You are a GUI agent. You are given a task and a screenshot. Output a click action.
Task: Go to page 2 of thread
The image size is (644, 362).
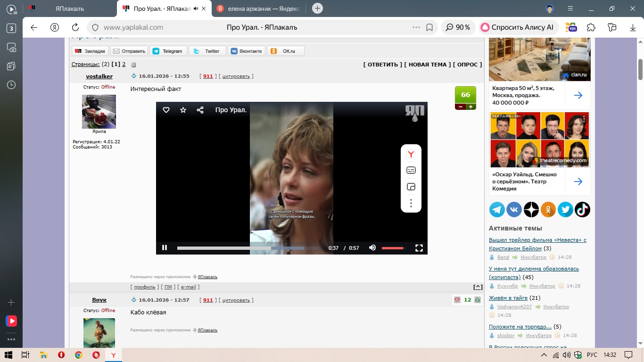[124, 64]
